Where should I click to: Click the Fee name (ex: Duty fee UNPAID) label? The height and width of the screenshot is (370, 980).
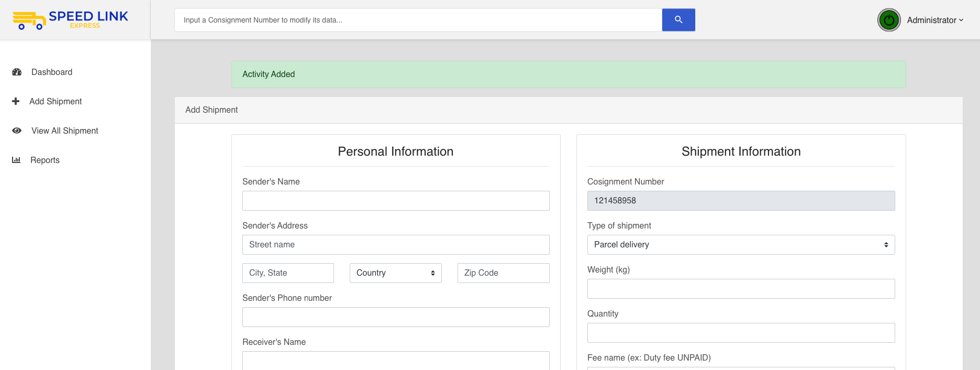pyautogui.click(x=649, y=358)
